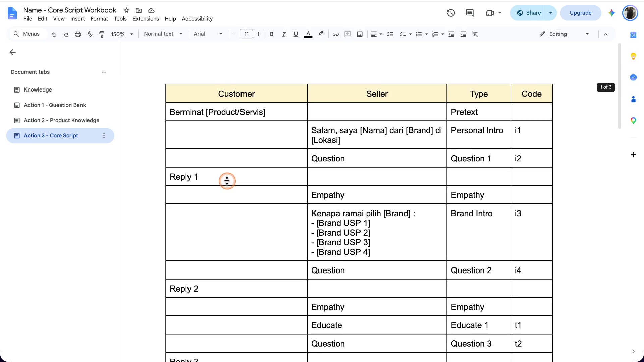
Task: Star the document with the star icon
Action: tap(126, 10)
